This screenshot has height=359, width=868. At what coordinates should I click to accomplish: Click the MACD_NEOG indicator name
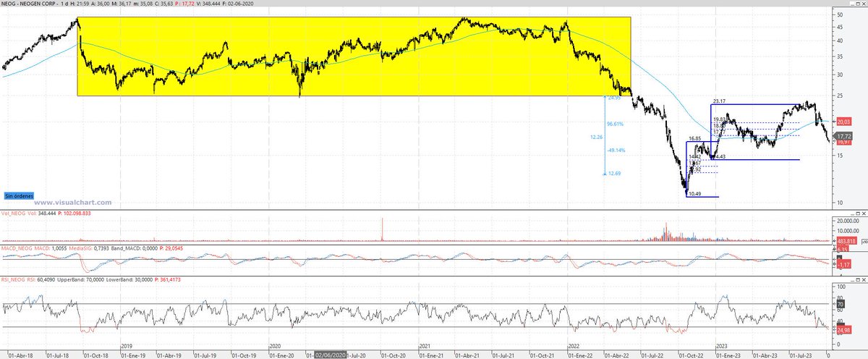tap(18, 248)
